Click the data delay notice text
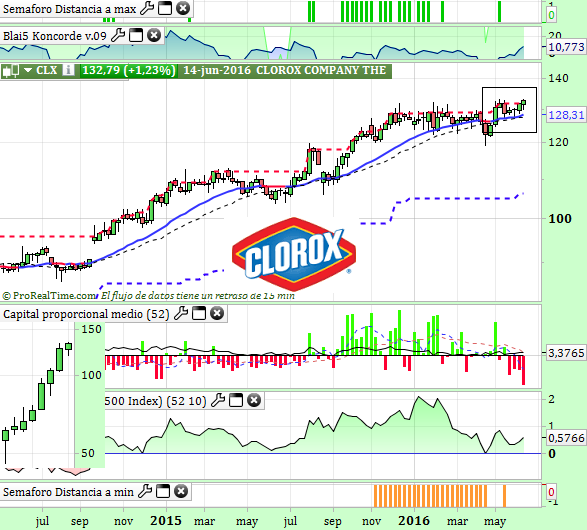The image size is (587, 530). tap(197, 296)
